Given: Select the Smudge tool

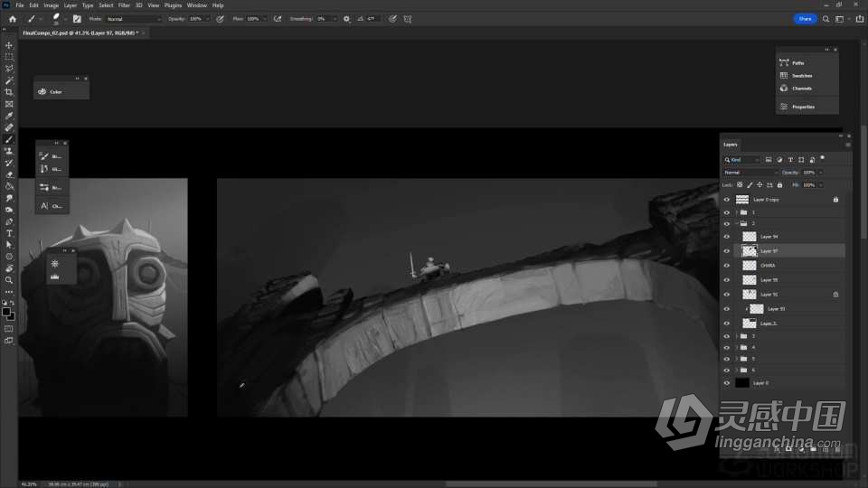Looking at the screenshot, I should tap(9, 198).
